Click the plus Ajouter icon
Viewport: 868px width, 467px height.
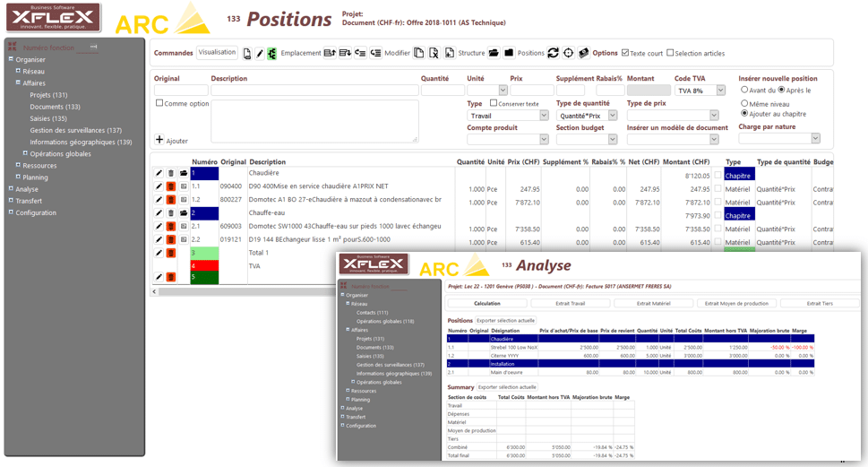[x=159, y=140]
